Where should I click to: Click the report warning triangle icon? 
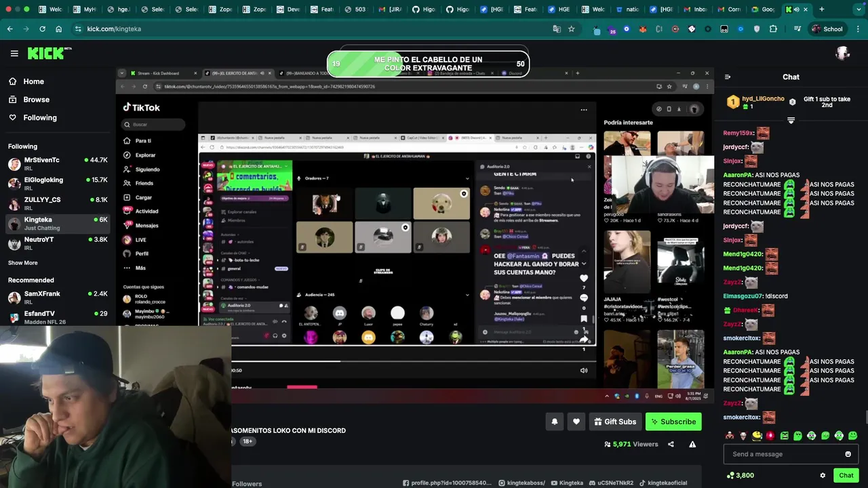coord(692,445)
